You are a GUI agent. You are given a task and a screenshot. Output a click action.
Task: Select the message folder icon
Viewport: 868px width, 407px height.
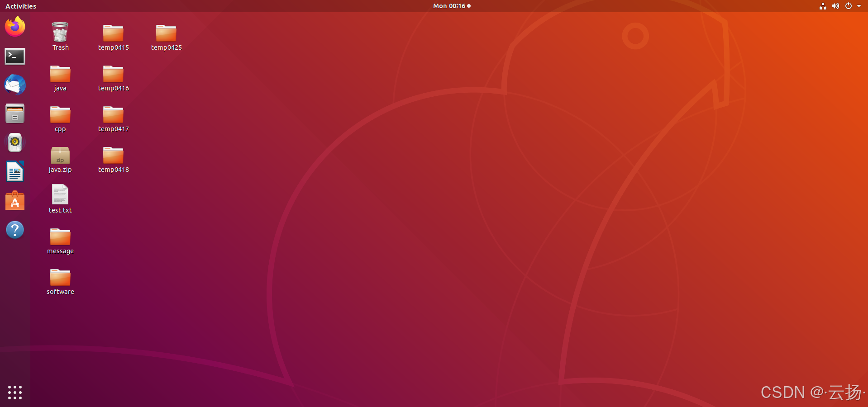[x=60, y=237]
